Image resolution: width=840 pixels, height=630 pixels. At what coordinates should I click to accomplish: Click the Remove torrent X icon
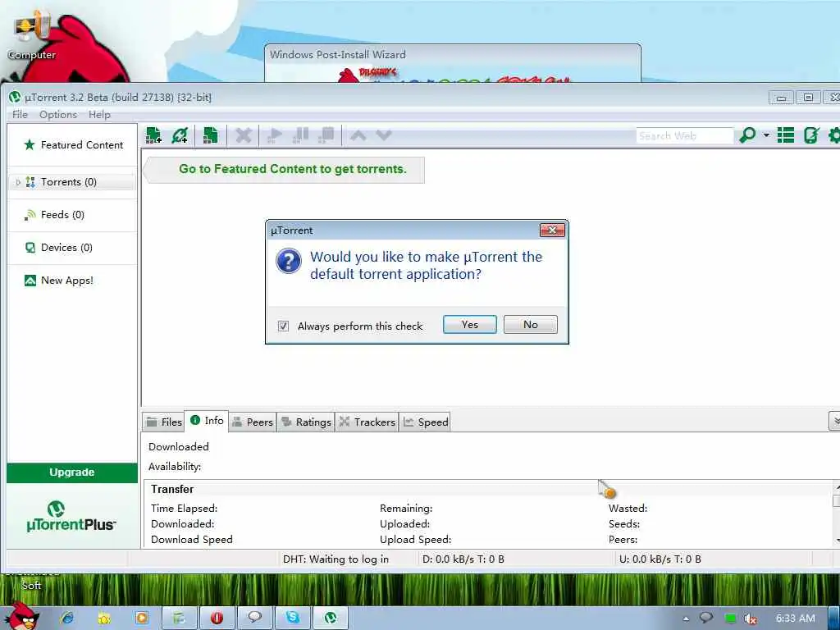[x=243, y=135]
